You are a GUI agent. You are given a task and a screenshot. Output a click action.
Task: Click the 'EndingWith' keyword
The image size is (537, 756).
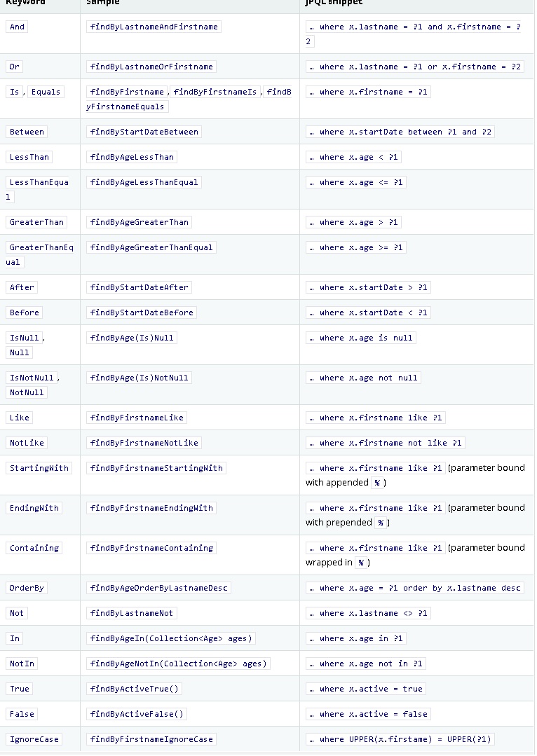34,508
